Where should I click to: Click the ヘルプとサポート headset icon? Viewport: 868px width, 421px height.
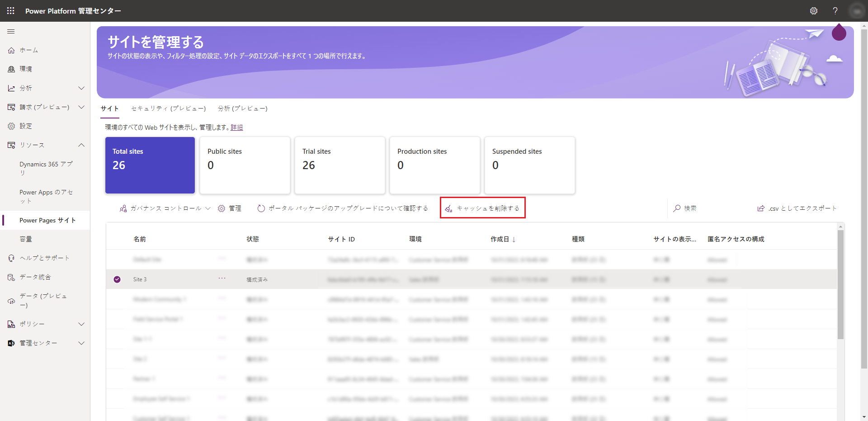point(11,258)
